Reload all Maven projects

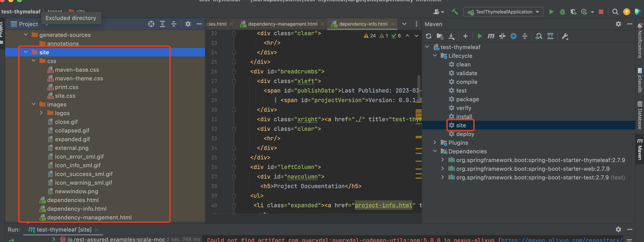(x=428, y=36)
